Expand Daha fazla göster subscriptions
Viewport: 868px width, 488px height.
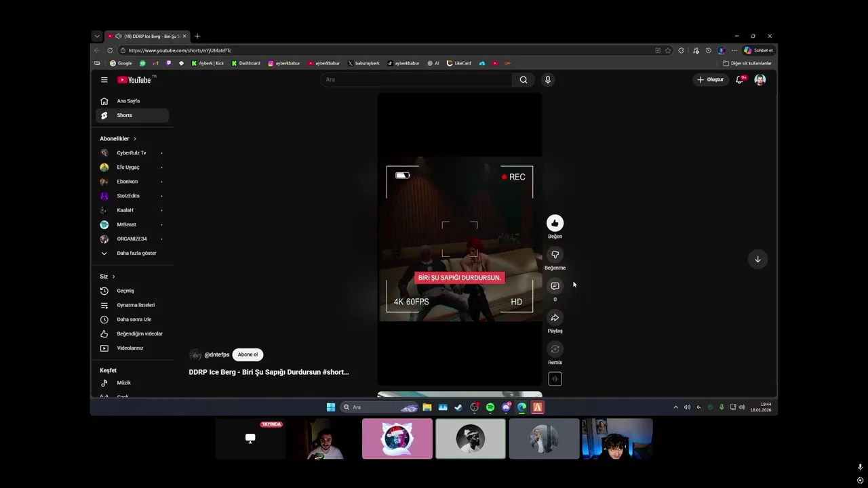click(x=132, y=253)
